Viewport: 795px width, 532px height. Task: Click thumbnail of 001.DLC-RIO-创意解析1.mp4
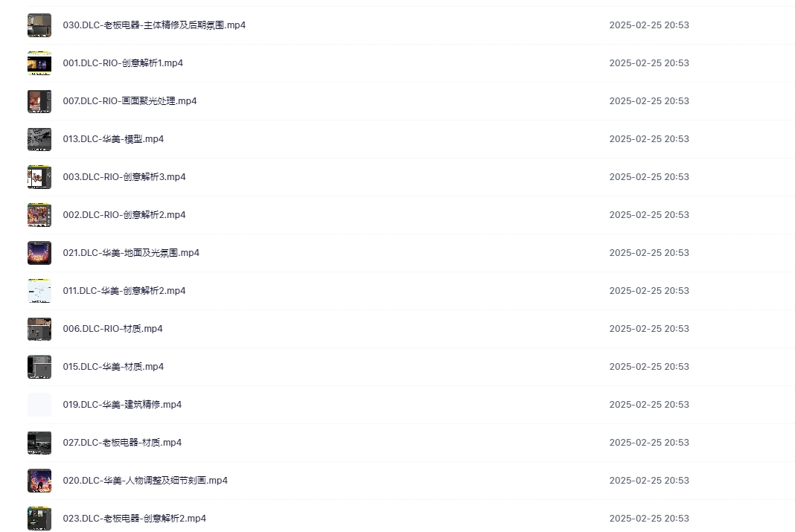(x=39, y=63)
